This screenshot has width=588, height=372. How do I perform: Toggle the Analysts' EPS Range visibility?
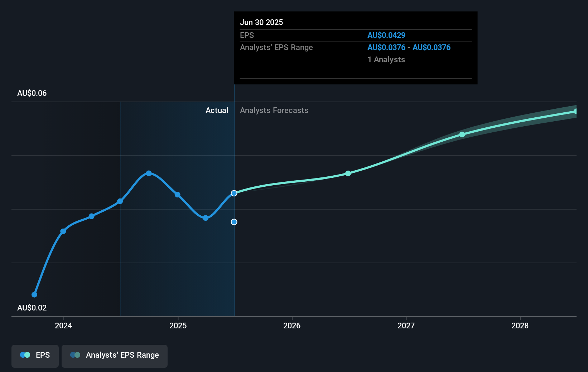[114, 356]
